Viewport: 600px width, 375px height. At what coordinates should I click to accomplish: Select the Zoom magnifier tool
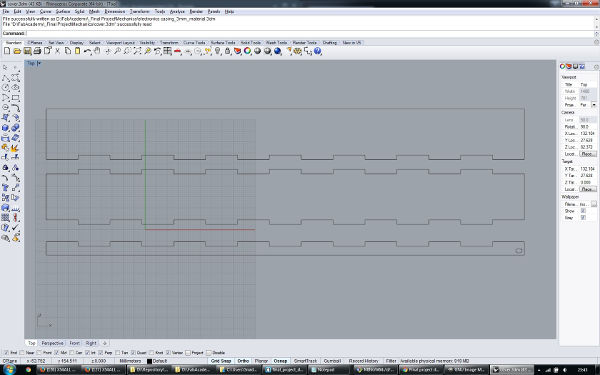tap(117, 51)
